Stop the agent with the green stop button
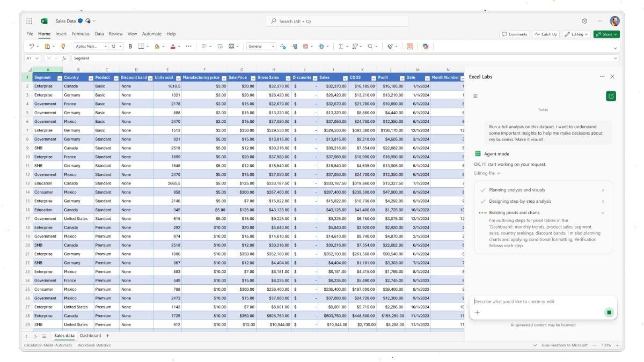The image size is (644, 362). [x=609, y=312]
